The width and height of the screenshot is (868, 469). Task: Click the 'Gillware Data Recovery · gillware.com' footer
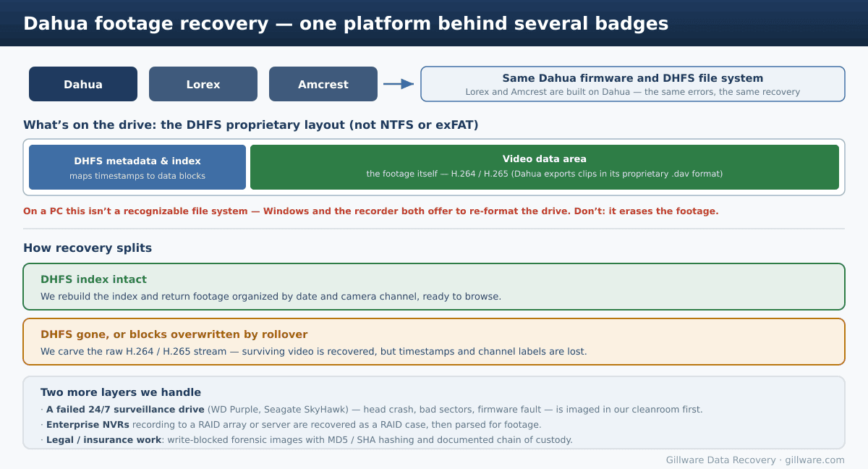[x=755, y=460]
